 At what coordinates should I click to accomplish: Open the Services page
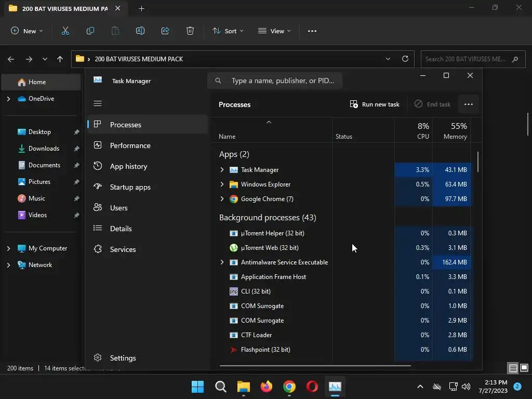[x=148, y=249]
